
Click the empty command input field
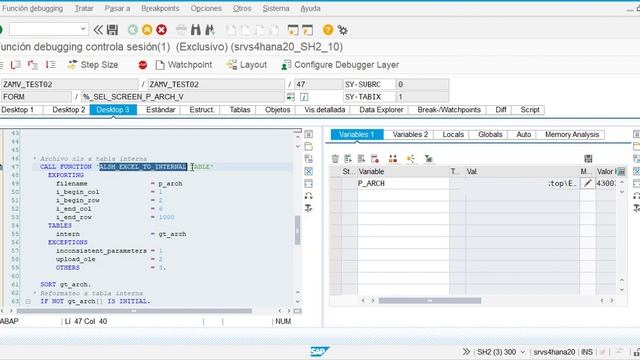pyautogui.click(x=48, y=29)
